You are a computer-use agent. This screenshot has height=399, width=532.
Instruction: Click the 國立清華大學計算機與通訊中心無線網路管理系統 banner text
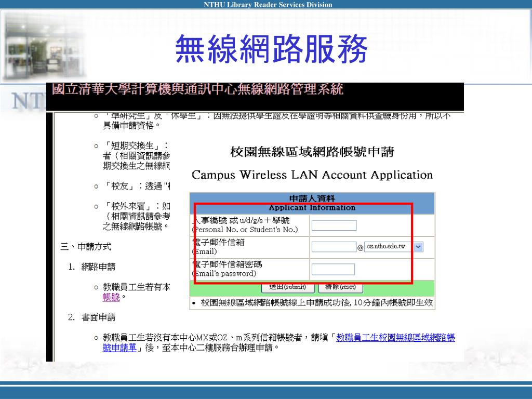click(197, 89)
